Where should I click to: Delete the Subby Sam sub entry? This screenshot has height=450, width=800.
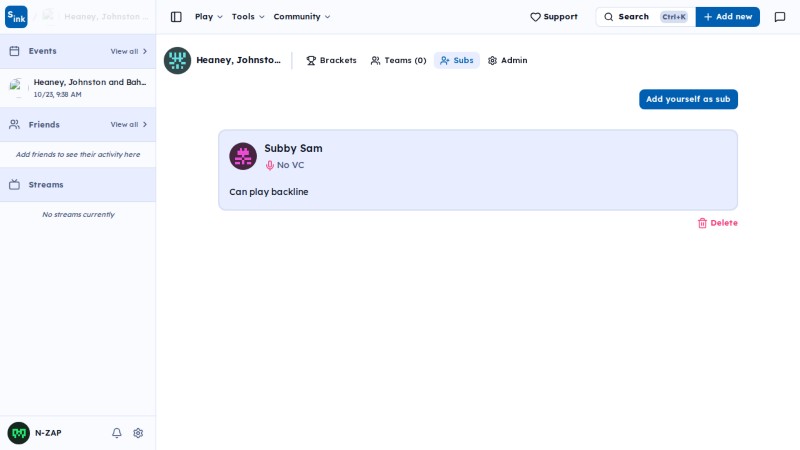point(717,223)
